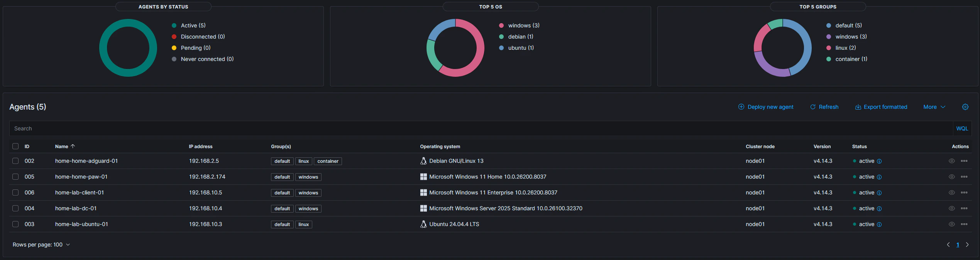This screenshot has height=260, width=980.
Task: Switch search mode using the WQL label
Action: tap(962, 128)
